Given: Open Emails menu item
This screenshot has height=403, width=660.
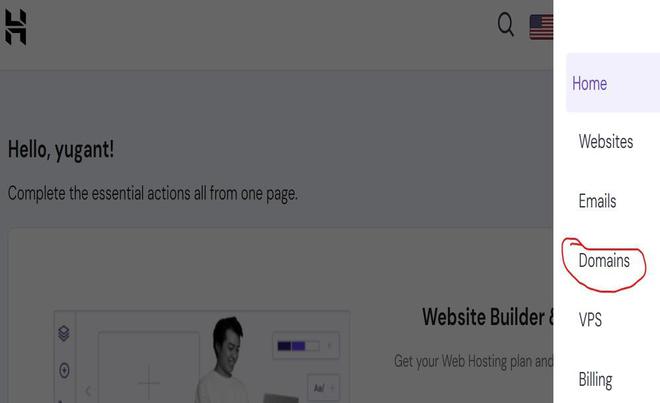Looking at the screenshot, I should tap(597, 201).
